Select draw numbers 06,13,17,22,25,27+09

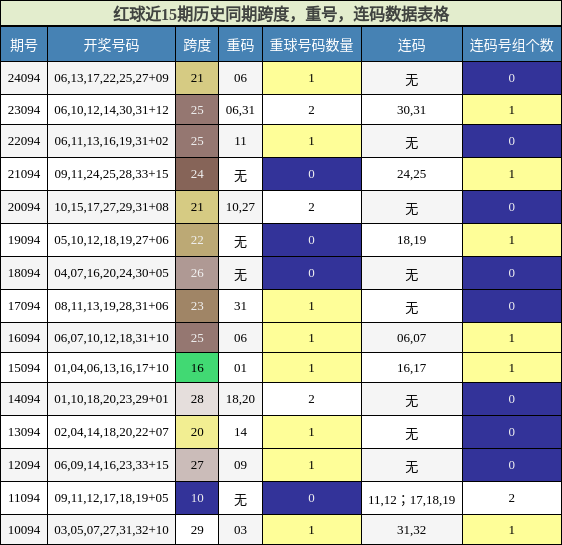click(x=111, y=78)
